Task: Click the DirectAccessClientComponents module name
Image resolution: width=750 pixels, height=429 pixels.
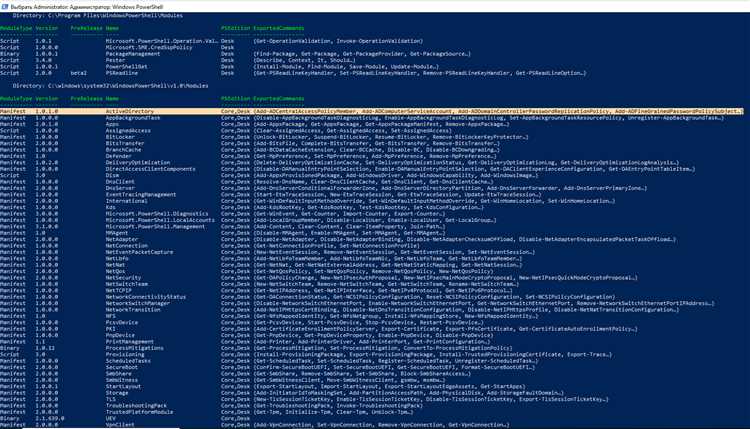Action: pos(151,169)
